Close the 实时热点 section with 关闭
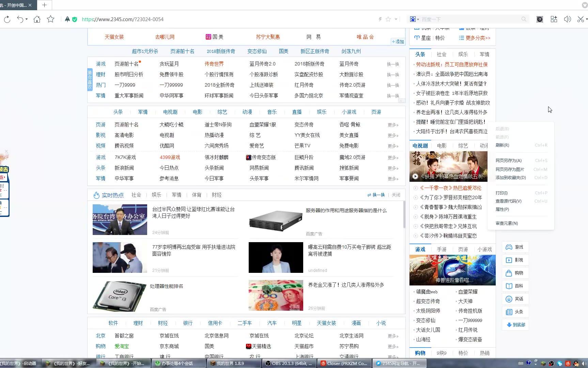The image size is (588, 368). (396, 195)
